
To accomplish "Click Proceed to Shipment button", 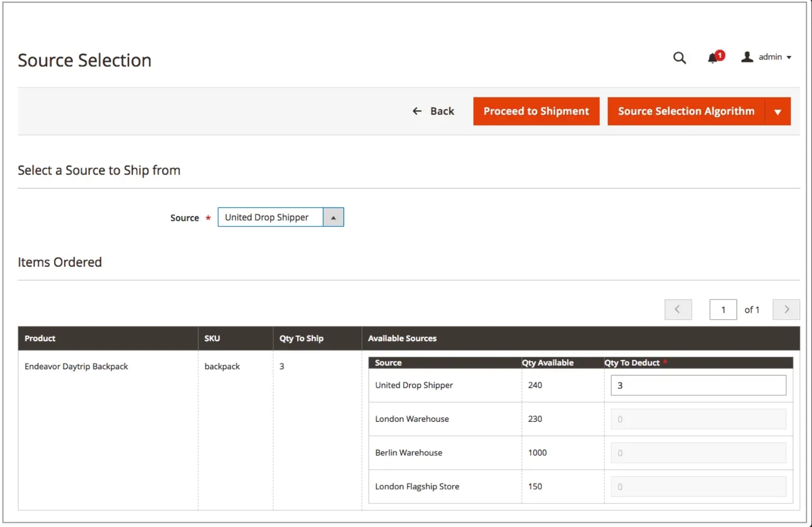I will (x=536, y=111).
